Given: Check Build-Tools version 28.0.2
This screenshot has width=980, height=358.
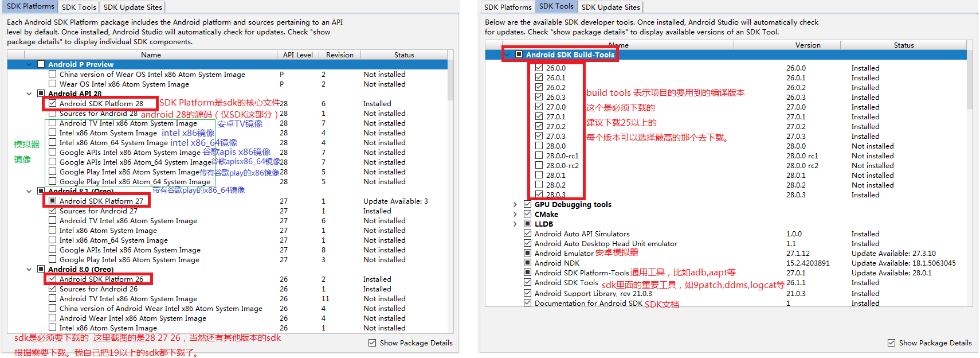Looking at the screenshot, I should pos(539,185).
